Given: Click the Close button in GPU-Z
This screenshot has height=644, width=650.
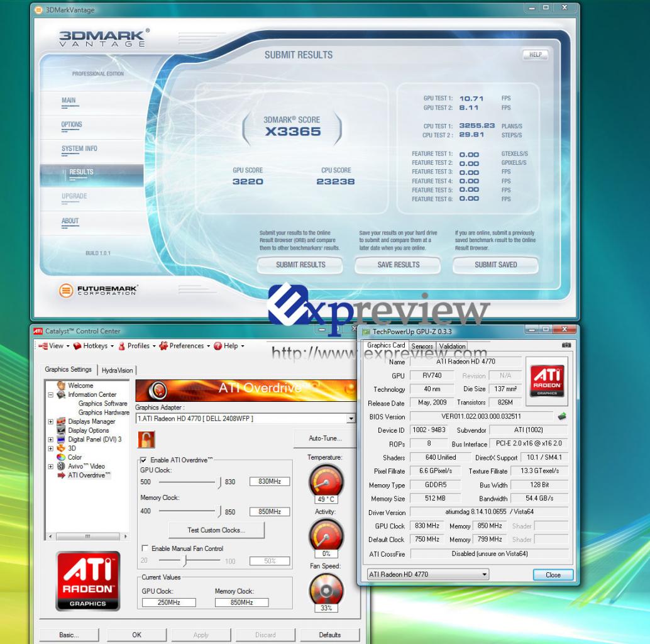Looking at the screenshot, I should click(553, 575).
